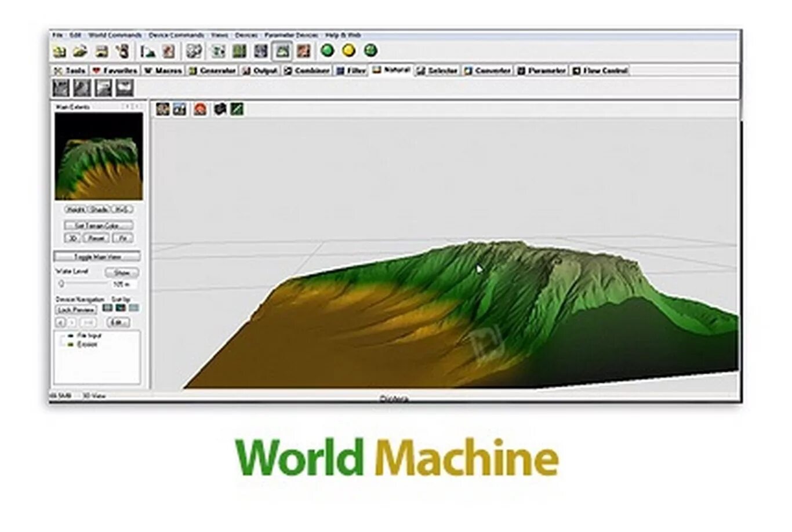
Task: Click the dark cube icon in the 3D view toolbar
Action: (219, 109)
